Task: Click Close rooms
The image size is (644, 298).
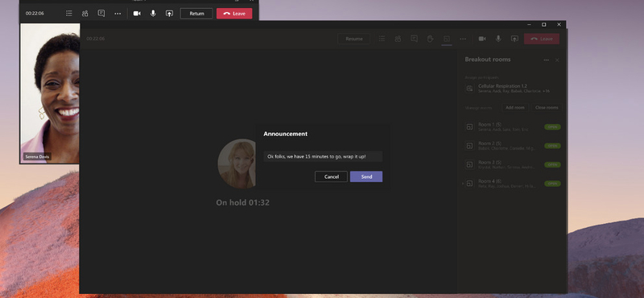Action: (x=547, y=108)
